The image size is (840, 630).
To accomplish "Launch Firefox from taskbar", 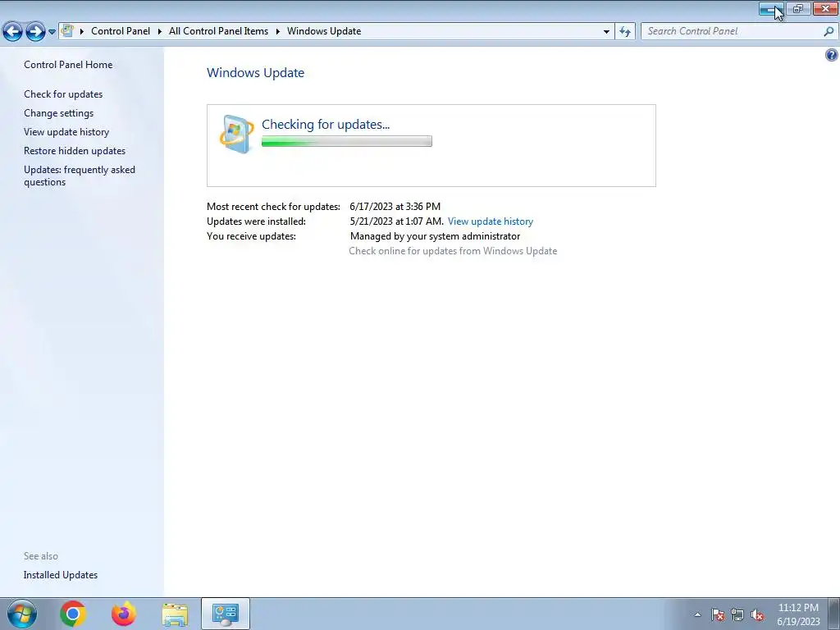I will pyautogui.click(x=124, y=614).
